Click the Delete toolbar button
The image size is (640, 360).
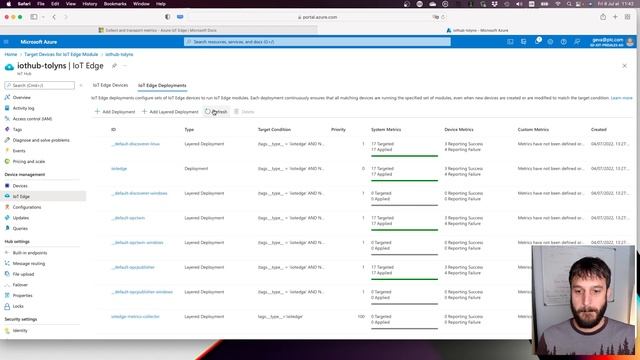[244, 111]
